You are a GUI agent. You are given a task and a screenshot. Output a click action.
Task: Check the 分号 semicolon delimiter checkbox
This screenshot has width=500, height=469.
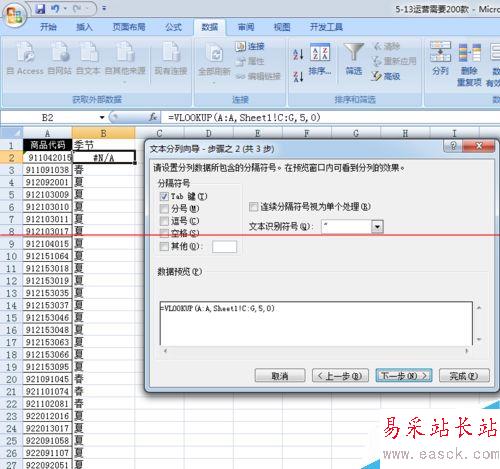pos(164,209)
